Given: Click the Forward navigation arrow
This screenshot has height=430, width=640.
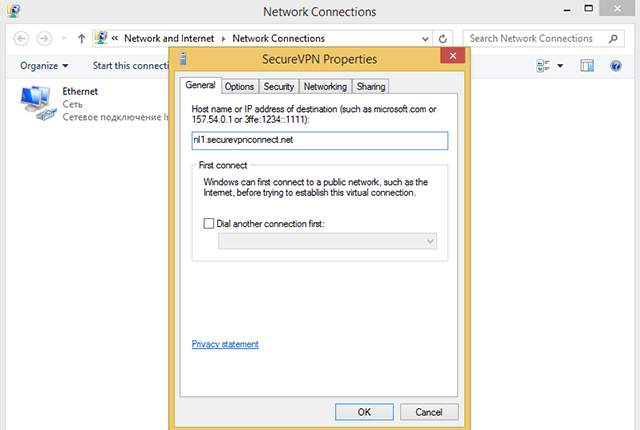Looking at the screenshot, I should [x=44, y=39].
